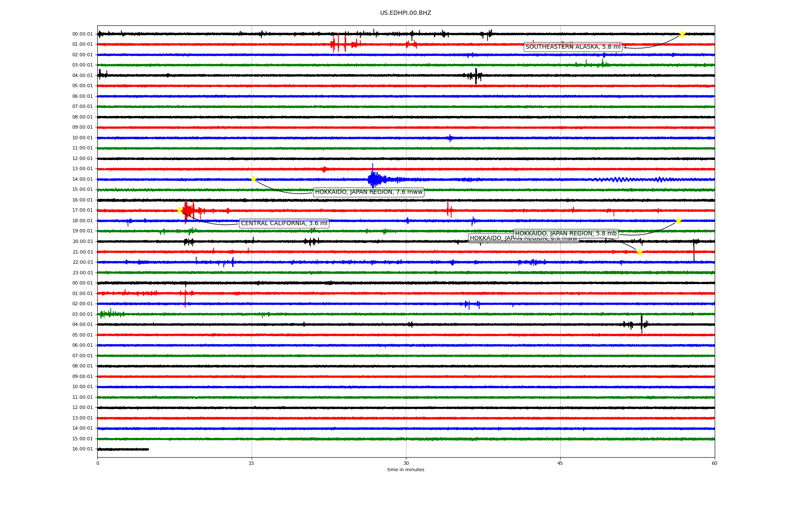The image size is (812, 508).
Task: Click the Hokkaido 5.8 mb star marker
Action: (x=678, y=221)
